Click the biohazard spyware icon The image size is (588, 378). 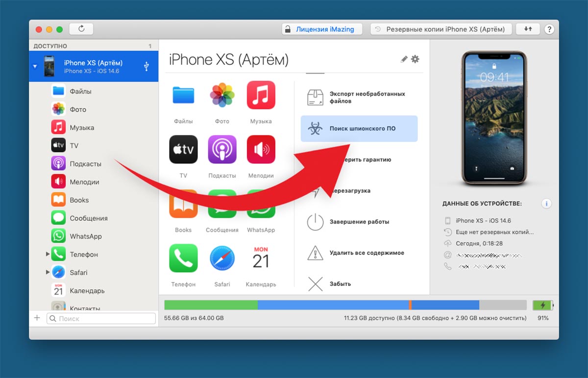coord(315,128)
